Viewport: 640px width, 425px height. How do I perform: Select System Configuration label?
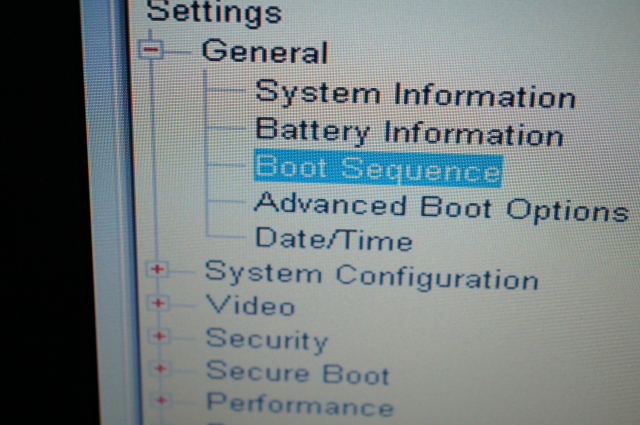coord(372,276)
